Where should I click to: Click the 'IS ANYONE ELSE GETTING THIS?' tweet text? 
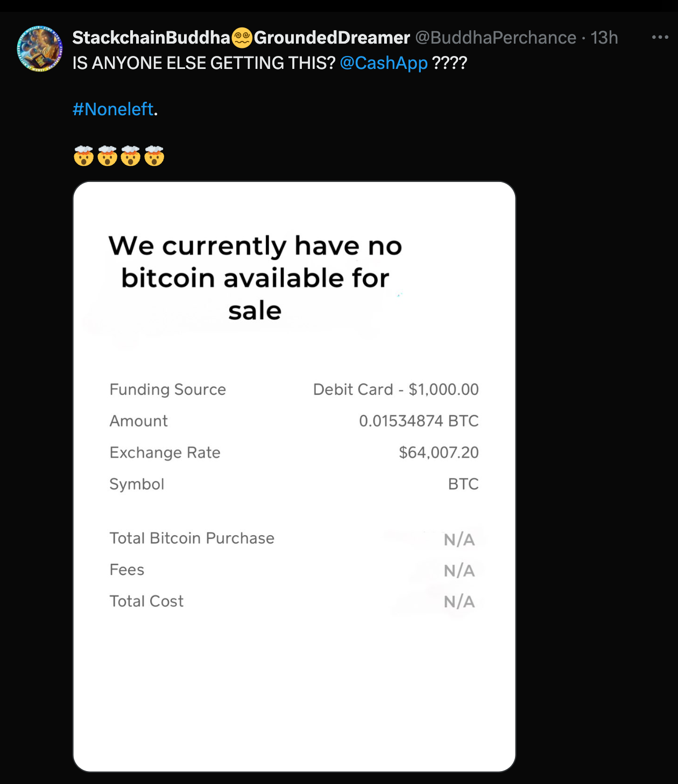point(204,63)
